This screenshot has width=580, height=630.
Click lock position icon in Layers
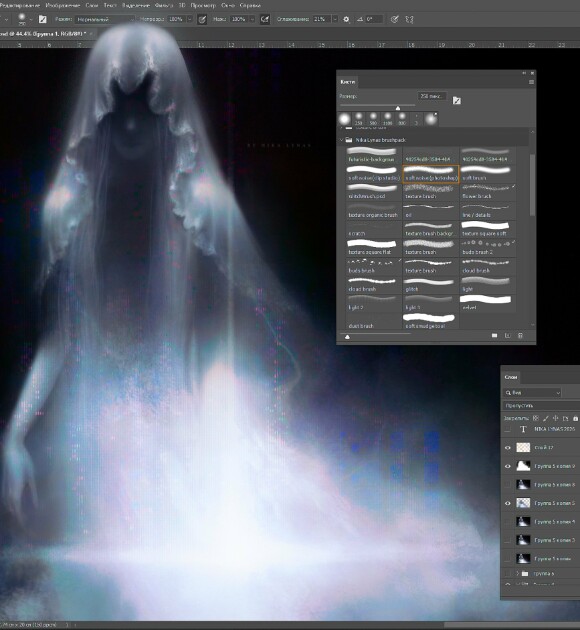(x=555, y=418)
